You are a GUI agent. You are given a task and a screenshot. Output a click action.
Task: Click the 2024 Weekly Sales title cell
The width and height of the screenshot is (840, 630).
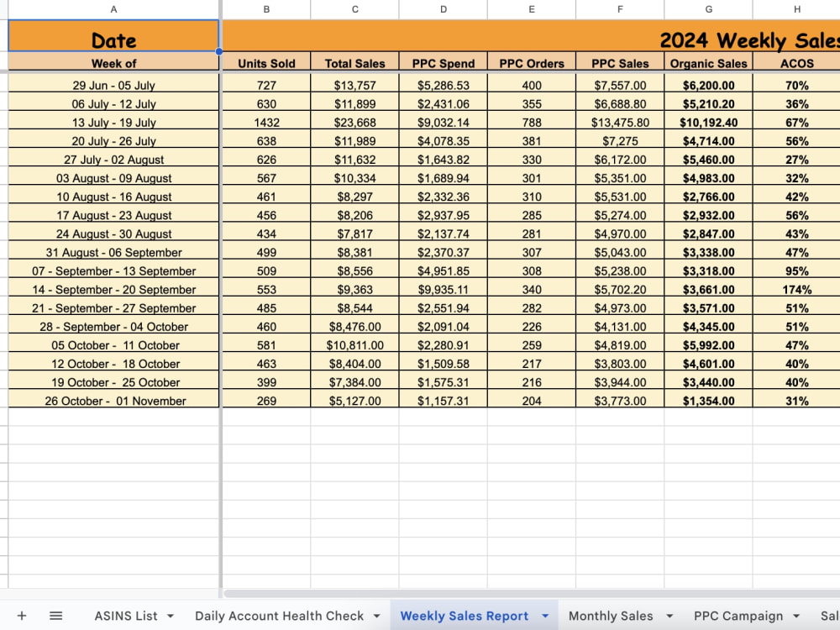pyautogui.click(x=532, y=36)
